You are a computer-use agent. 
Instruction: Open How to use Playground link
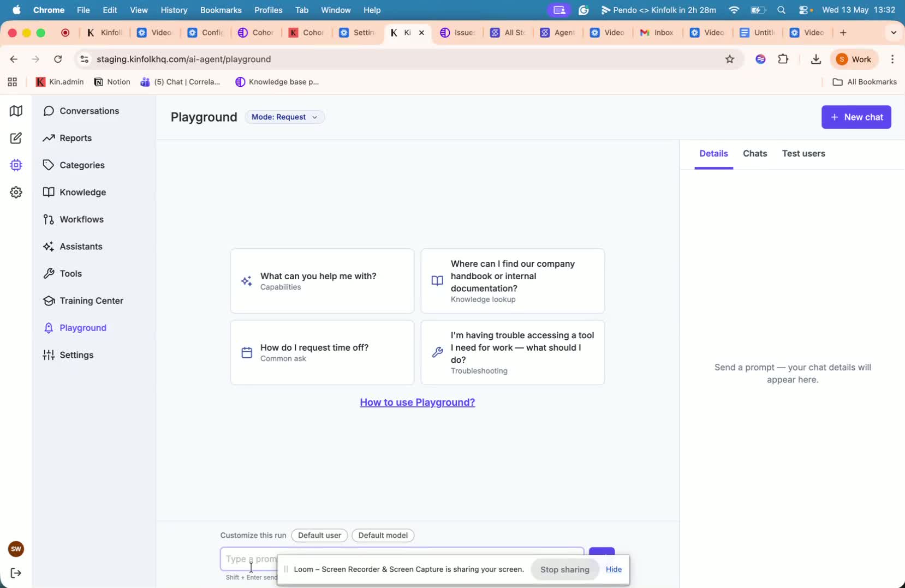[x=418, y=402]
